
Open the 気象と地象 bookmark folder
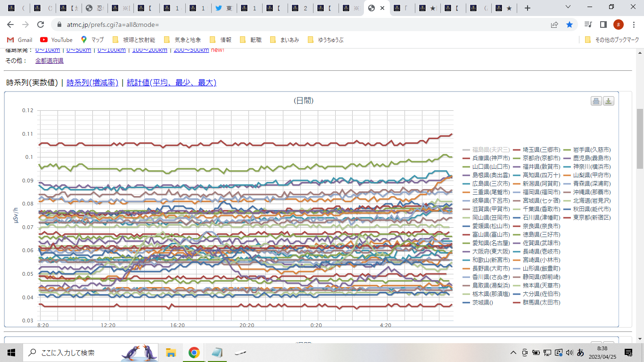[x=183, y=40]
